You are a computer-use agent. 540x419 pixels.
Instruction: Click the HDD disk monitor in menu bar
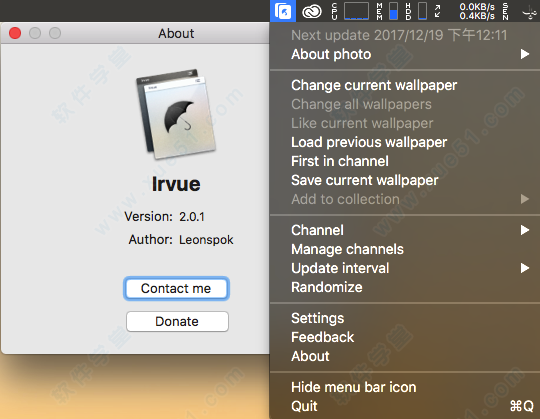pos(416,11)
